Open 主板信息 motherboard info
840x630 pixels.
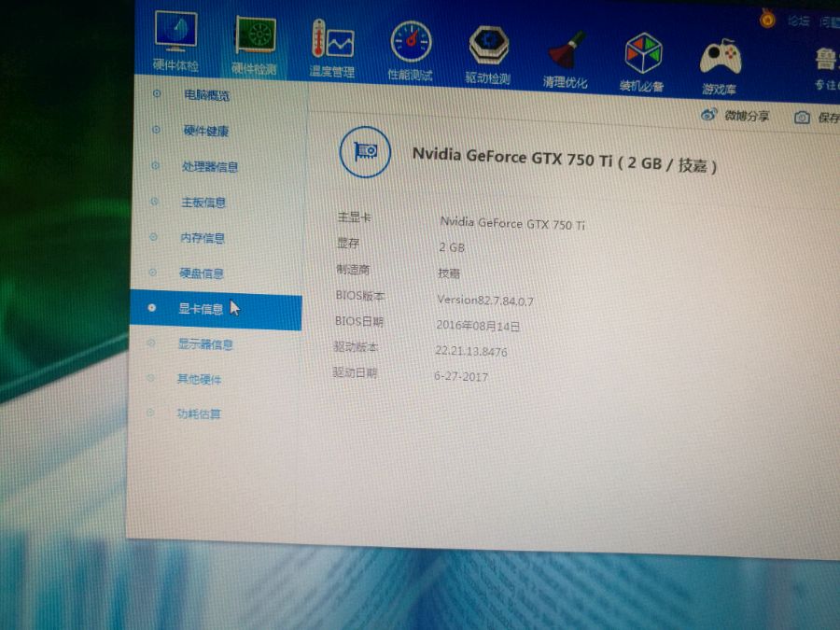pos(203,203)
